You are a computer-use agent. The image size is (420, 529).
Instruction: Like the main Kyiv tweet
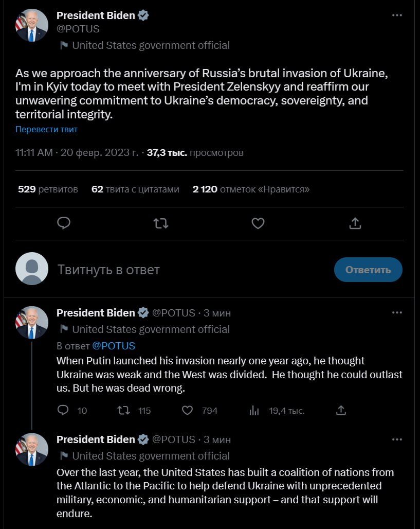258,223
